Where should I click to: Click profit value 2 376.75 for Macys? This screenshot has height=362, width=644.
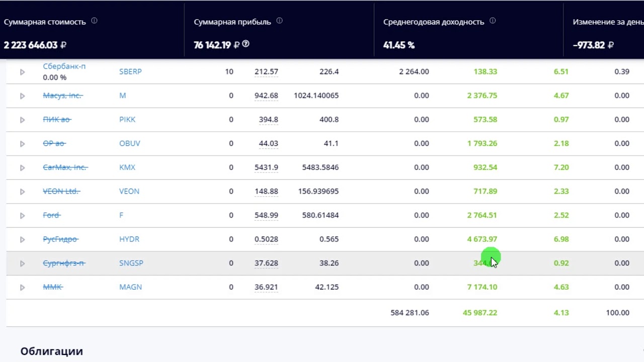pyautogui.click(x=482, y=96)
